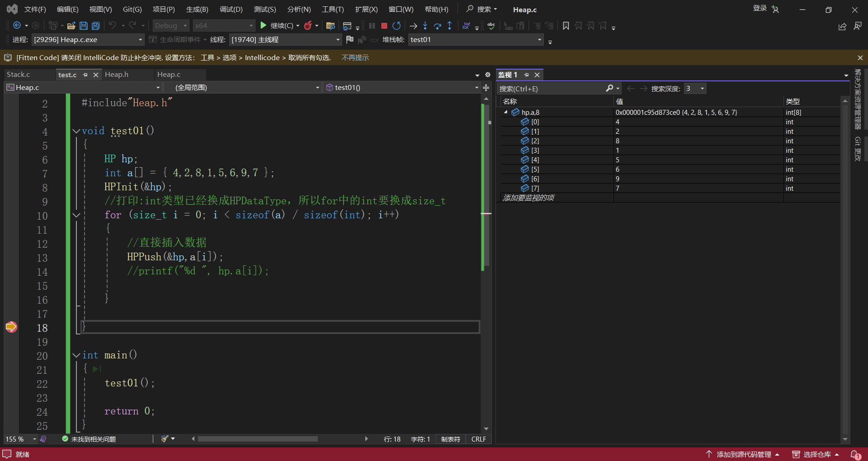868x461 pixels.
Task: Click 添加到源代码管理 in status bar
Action: pos(744,454)
